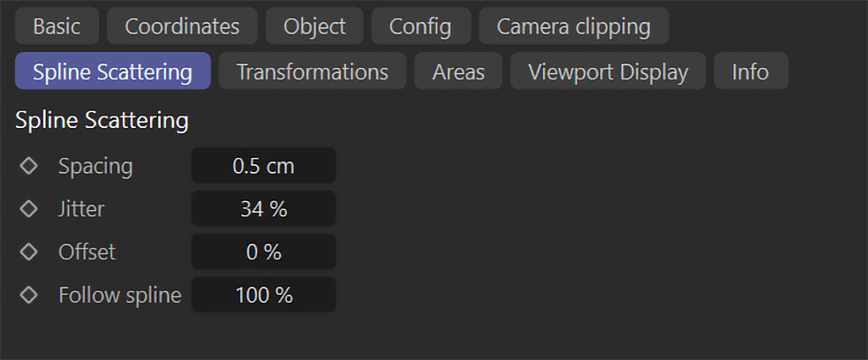Toggle the keyframe diamond next to Spacing

click(28, 166)
